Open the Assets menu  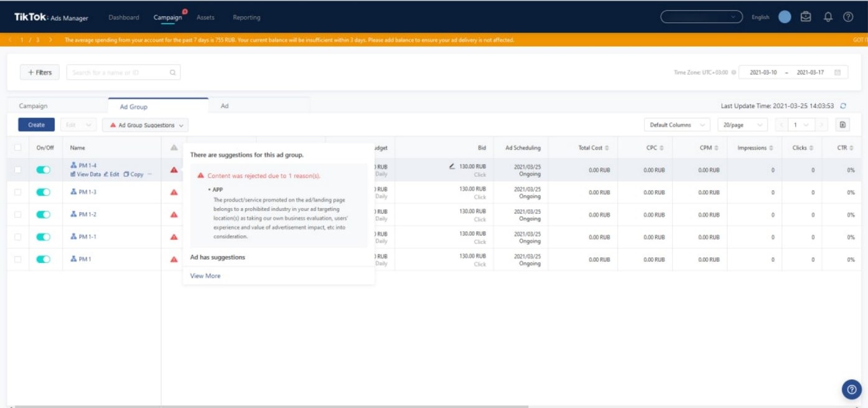(205, 17)
